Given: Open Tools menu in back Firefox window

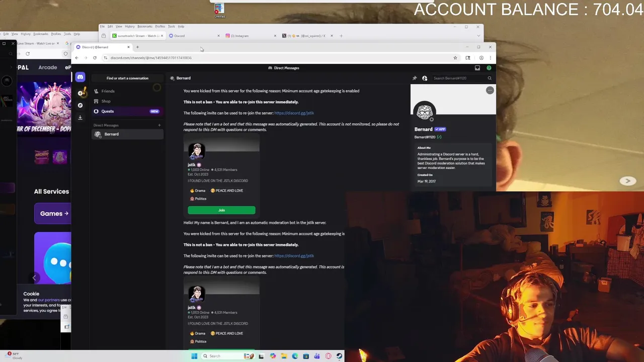Looking at the screenshot, I should pyautogui.click(x=172, y=26).
